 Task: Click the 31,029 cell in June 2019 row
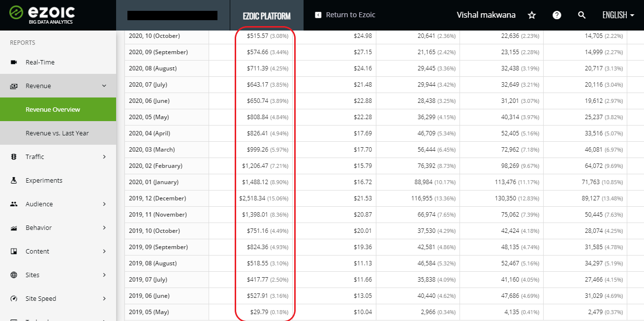[604, 296]
